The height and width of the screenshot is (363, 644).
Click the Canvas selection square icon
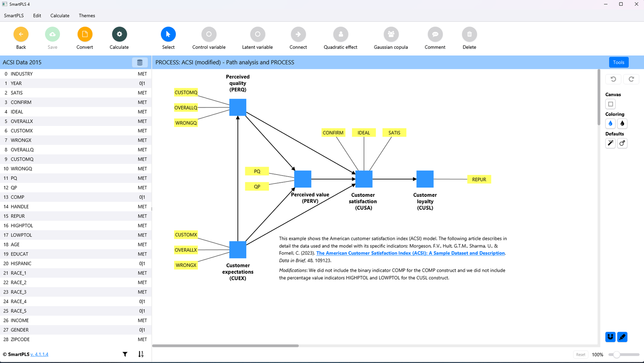[611, 104]
